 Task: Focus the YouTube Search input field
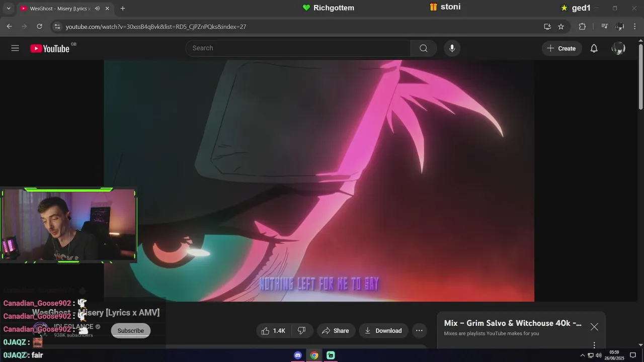pyautogui.click(x=298, y=48)
